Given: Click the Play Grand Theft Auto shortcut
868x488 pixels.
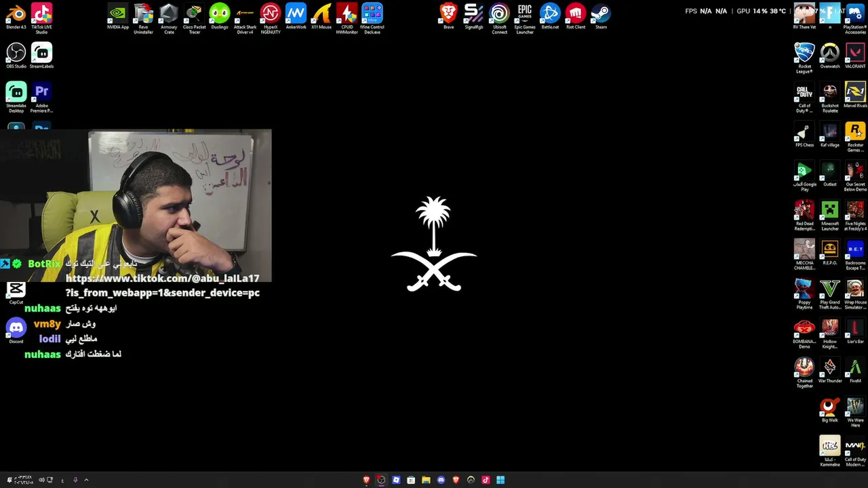Looking at the screenshot, I should (830, 294).
